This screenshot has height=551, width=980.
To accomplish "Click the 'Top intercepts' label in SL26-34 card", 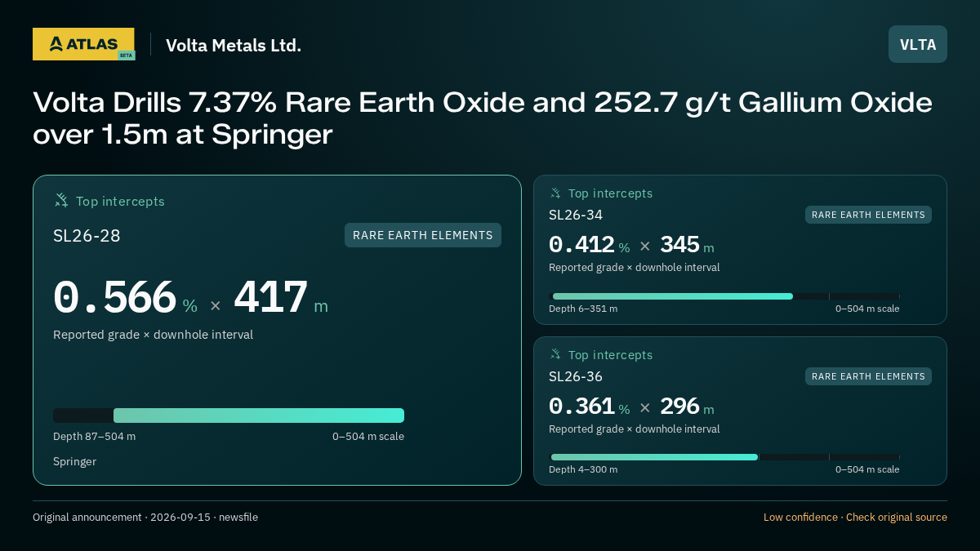I will click(x=610, y=193).
